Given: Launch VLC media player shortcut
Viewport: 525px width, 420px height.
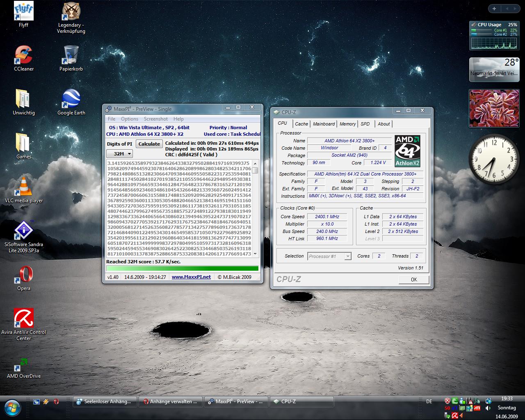Looking at the screenshot, I should (24, 190).
